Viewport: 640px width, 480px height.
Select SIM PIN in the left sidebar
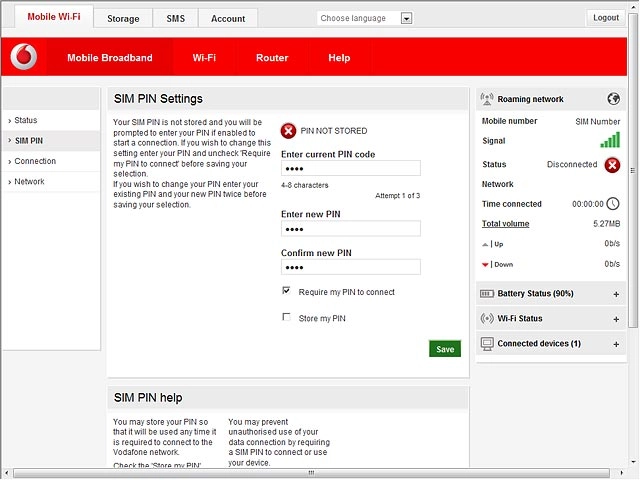pyautogui.click(x=51, y=141)
